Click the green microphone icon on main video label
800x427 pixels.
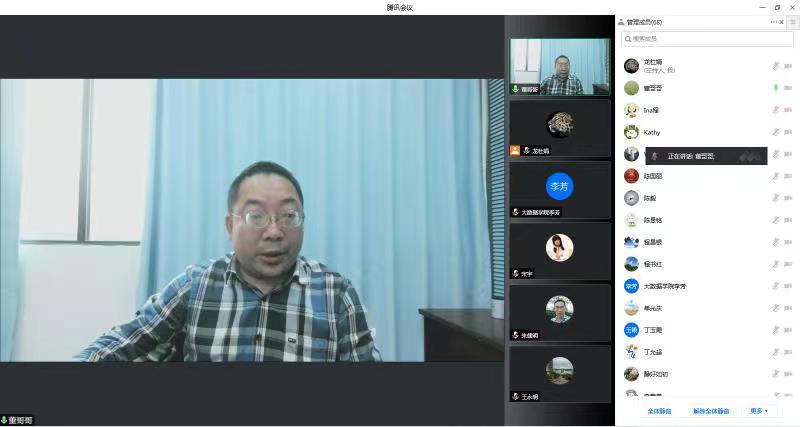5,421
